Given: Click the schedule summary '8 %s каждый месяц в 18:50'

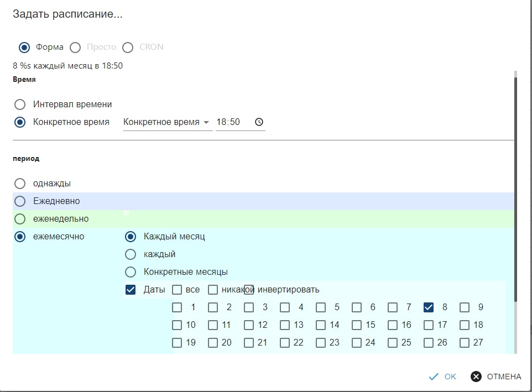Looking at the screenshot, I should click(x=68, y=66).
